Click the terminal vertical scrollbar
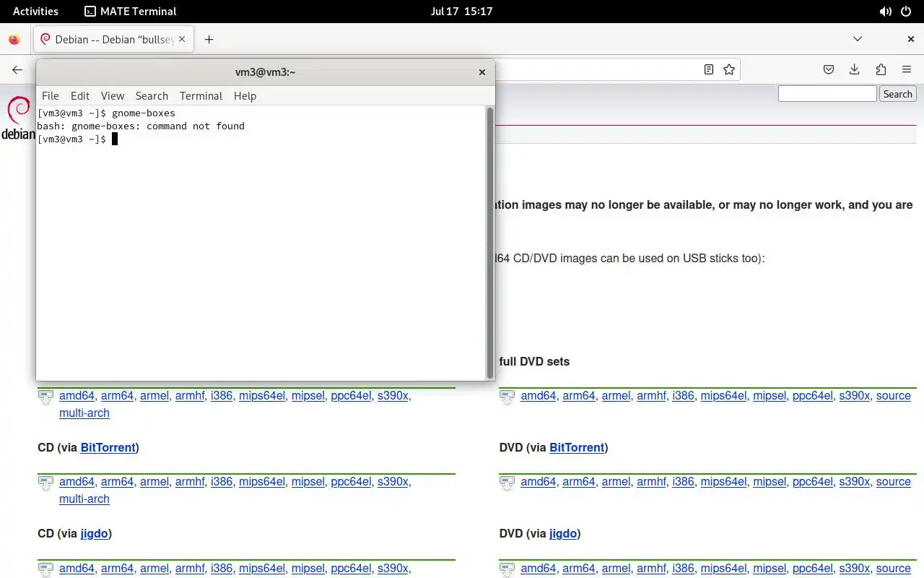 pos(490,242)
